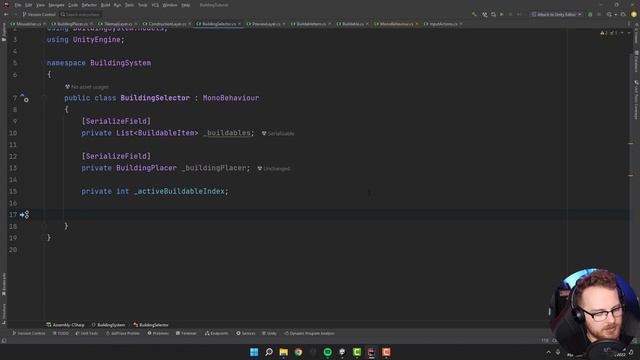Click the search magnifier in top toolbar
This screenshot has width=640, height=360.
tap(609, 14)
